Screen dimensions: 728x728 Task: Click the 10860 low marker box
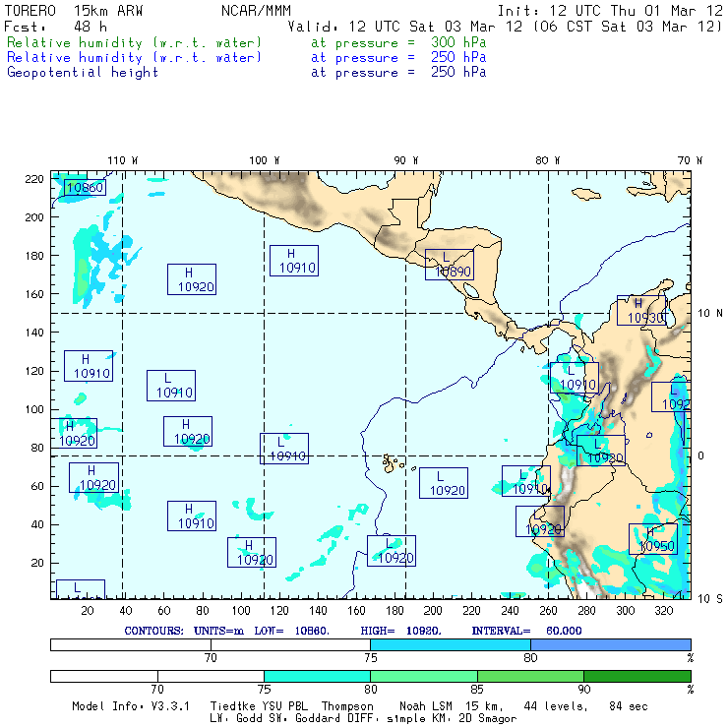84,187
